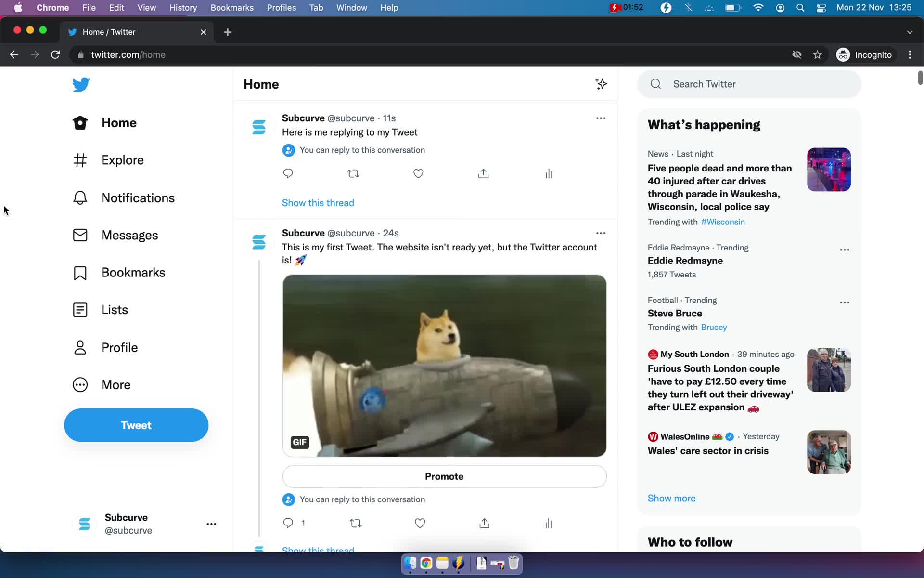Viewport: 924px width, 578px height.
Task: Reload the Twitter page
Action: 55,55
